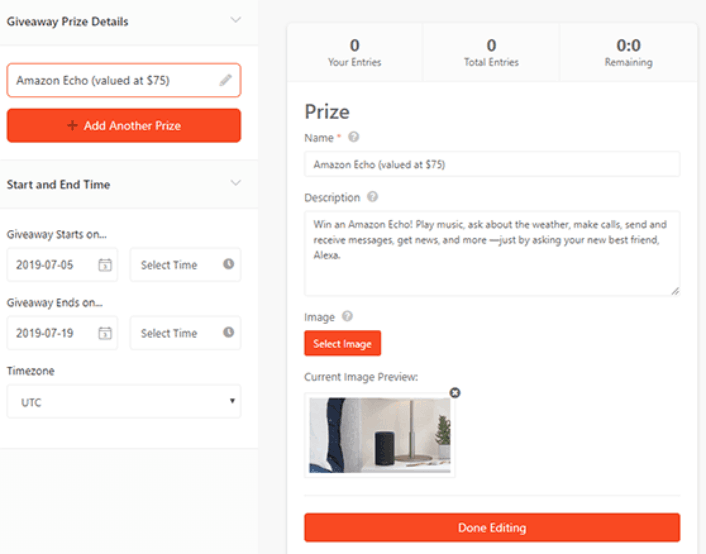The height and width of the screenshot is (554, 706).
Task: Open the Timezone UTC dropdown
Action: click(x=124, y=402)
